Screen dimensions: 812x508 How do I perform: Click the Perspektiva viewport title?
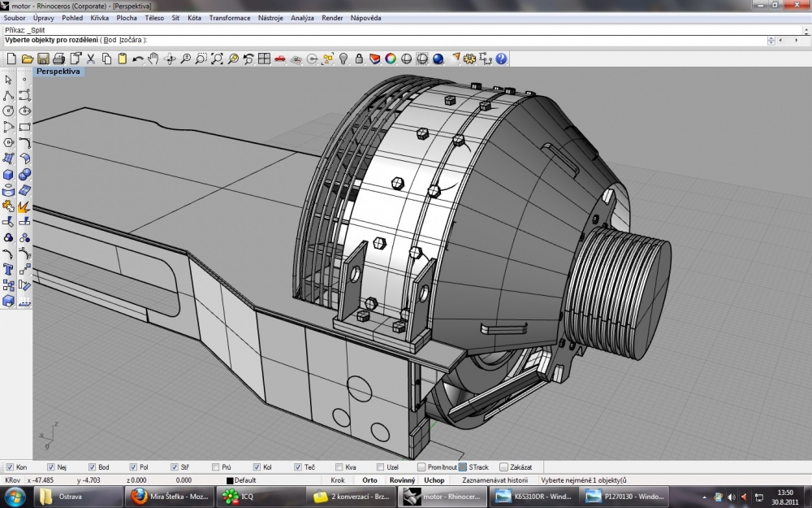(x=58, y=72)
